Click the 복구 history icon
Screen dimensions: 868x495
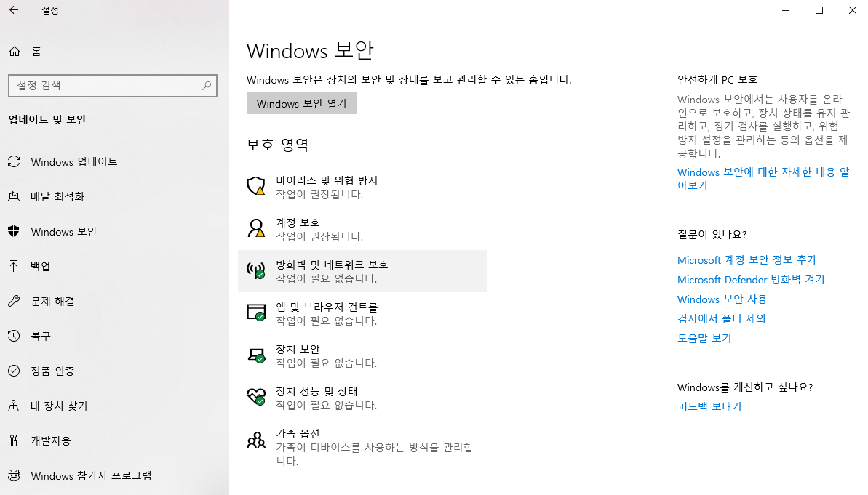[x=14, y=336]
